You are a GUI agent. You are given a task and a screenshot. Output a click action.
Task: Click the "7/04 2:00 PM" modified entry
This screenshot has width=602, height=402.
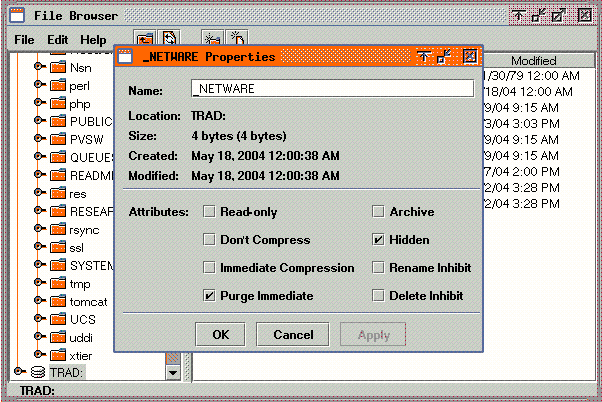coord(522,172)
